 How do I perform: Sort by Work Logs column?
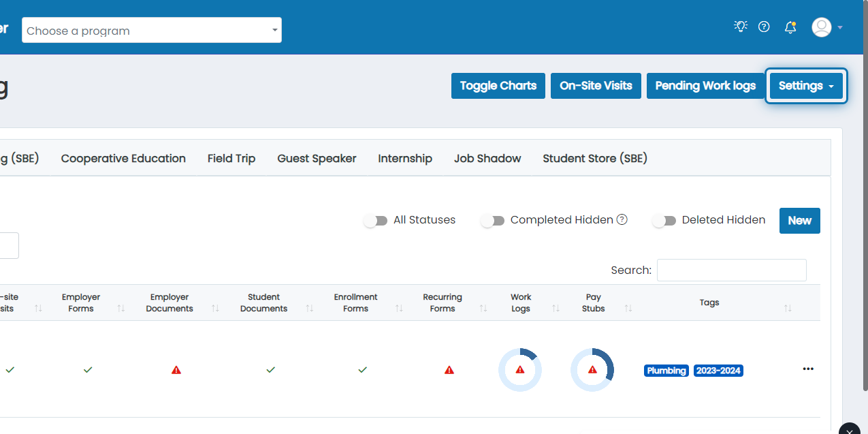coord(556,309)
